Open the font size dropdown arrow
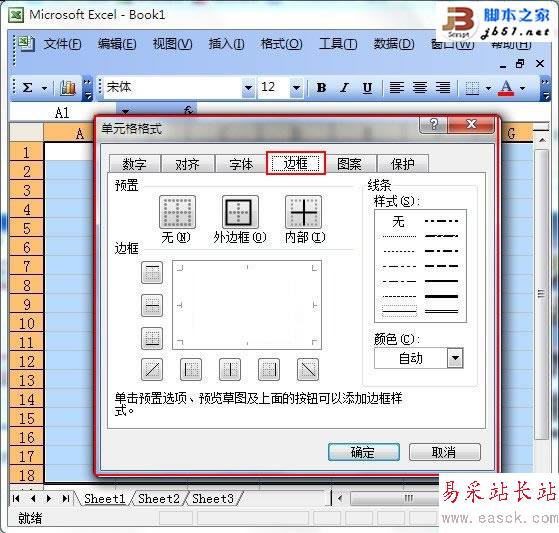Viewport: 559px width, 533px height. [x=297, y=88]
